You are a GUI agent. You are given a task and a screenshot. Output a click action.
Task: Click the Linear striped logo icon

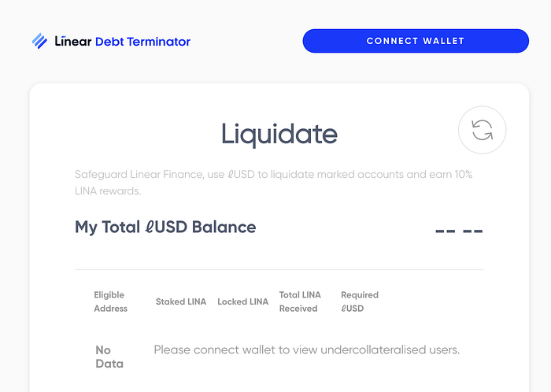pyautogui.click(x=39, y=41)
